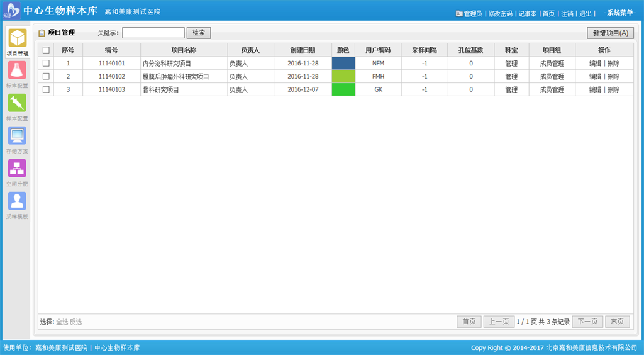Open 采样模板 person icon
Viewport: 644px width, 355px height.
coord(17,201)
